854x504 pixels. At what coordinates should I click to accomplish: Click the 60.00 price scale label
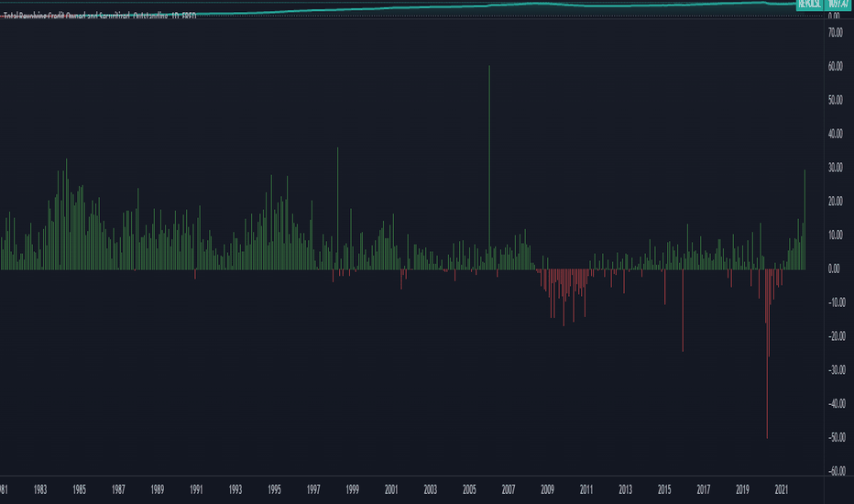[836, 67]
